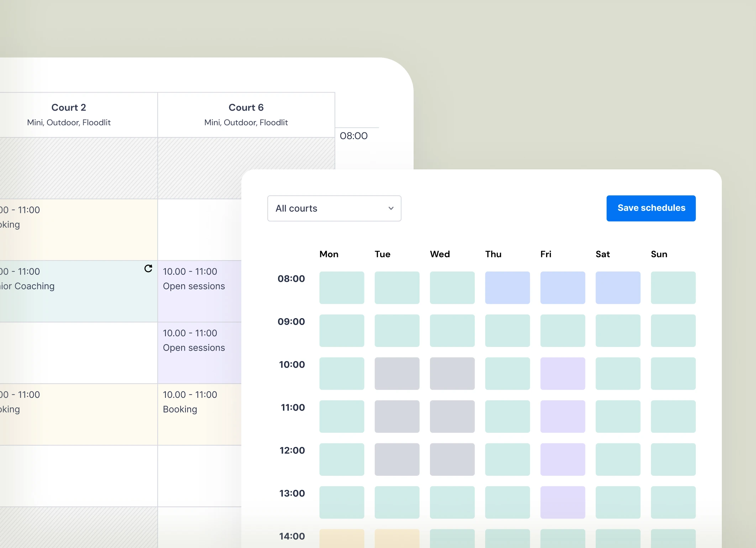Image resolution: width=756 pixels, height=548 pixels.
Task: Click the Save schedules button
Action: pos(651,208)
